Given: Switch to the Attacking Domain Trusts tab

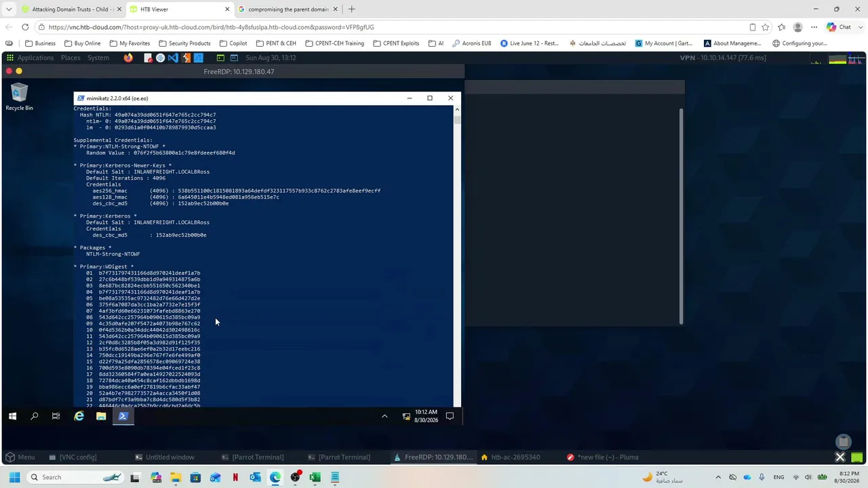Looking at the screenshot, I should coord(70,9).
